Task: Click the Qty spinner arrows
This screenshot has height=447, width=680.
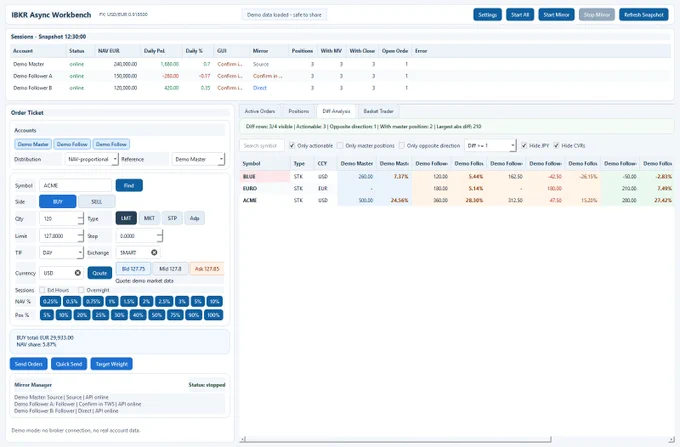Action: [x=81, y=219]
